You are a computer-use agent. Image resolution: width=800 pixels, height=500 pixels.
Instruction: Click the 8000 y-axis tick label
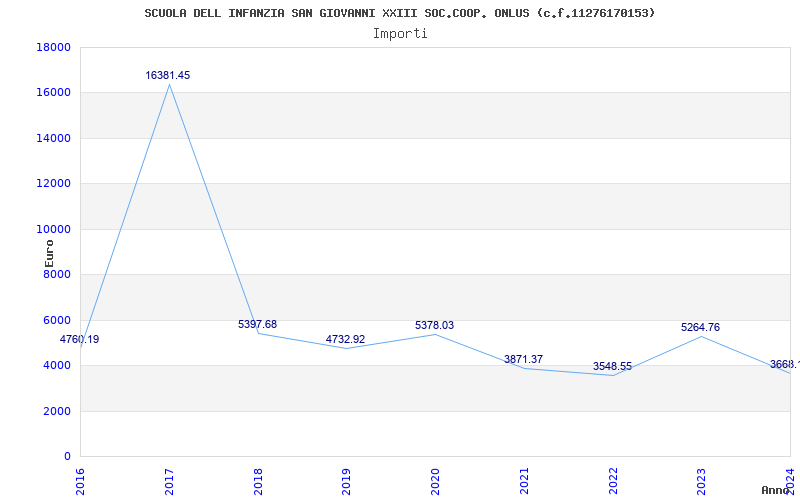[57, 274]
